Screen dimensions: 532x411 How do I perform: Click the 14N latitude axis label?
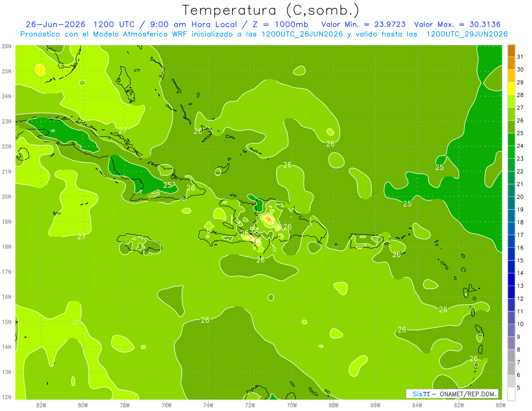6,347
